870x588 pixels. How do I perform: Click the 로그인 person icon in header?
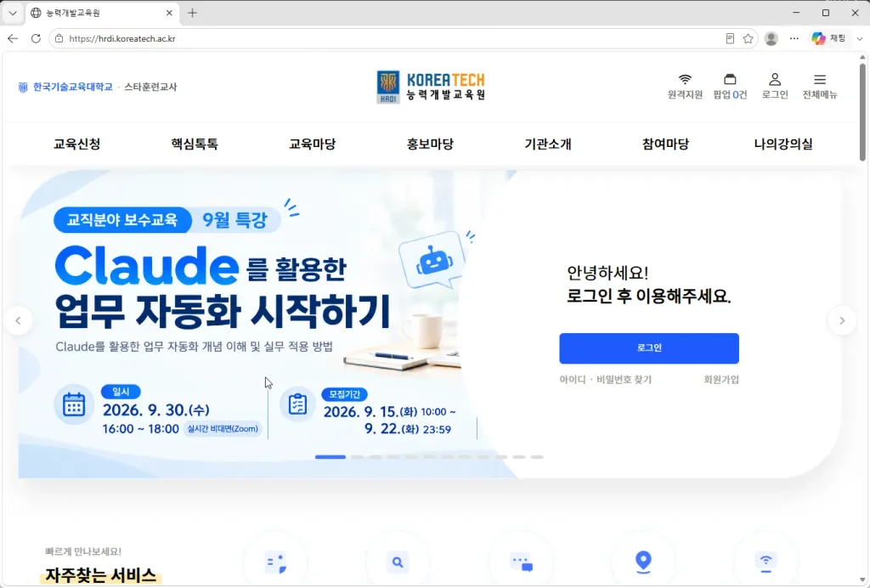(775, 86)
